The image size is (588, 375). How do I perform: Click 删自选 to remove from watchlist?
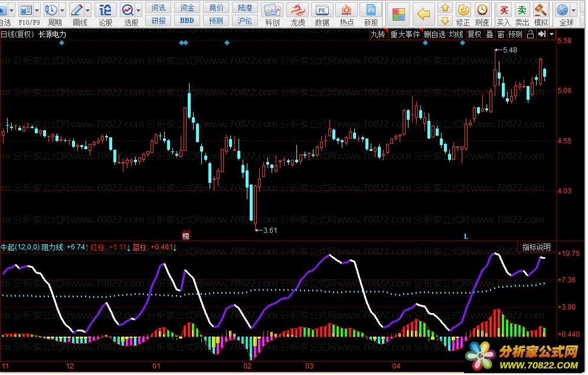[x=435, y=34]
